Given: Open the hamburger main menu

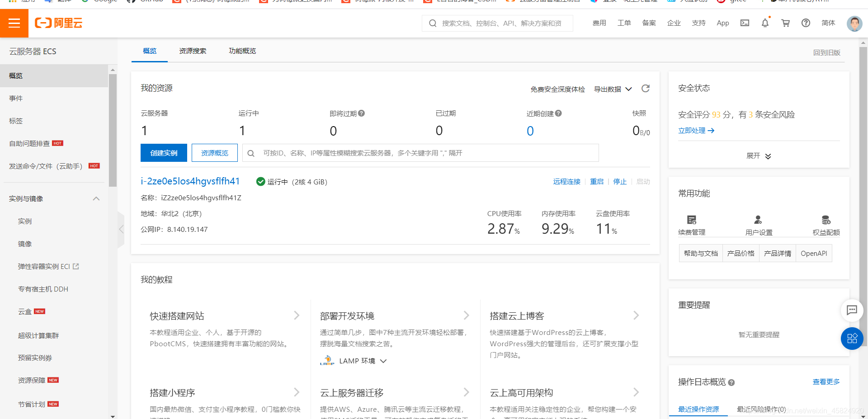Looking at the screenshot, I should pos(14,23).
